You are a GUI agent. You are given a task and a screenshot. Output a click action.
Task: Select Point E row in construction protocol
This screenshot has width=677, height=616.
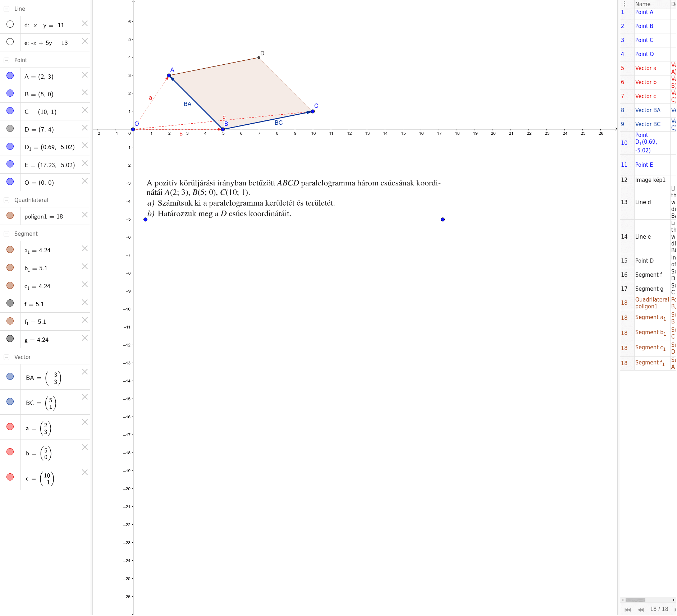(648, 165)
